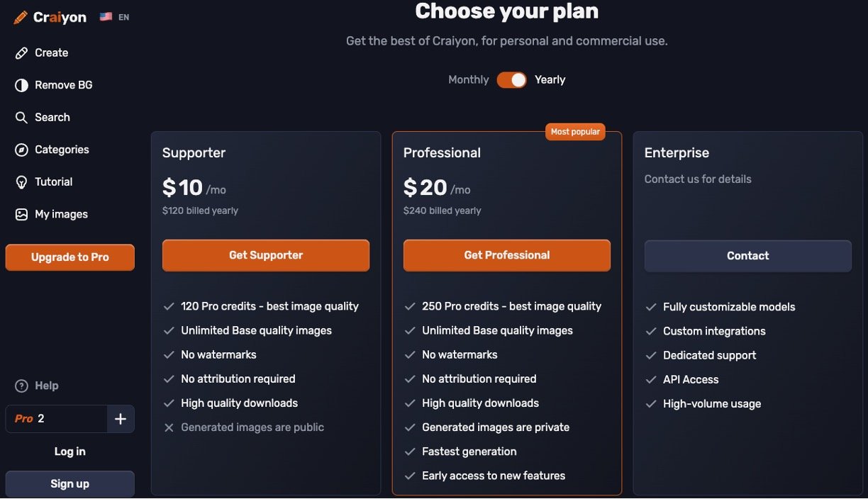Open the Categories menu item

point(62,150)
